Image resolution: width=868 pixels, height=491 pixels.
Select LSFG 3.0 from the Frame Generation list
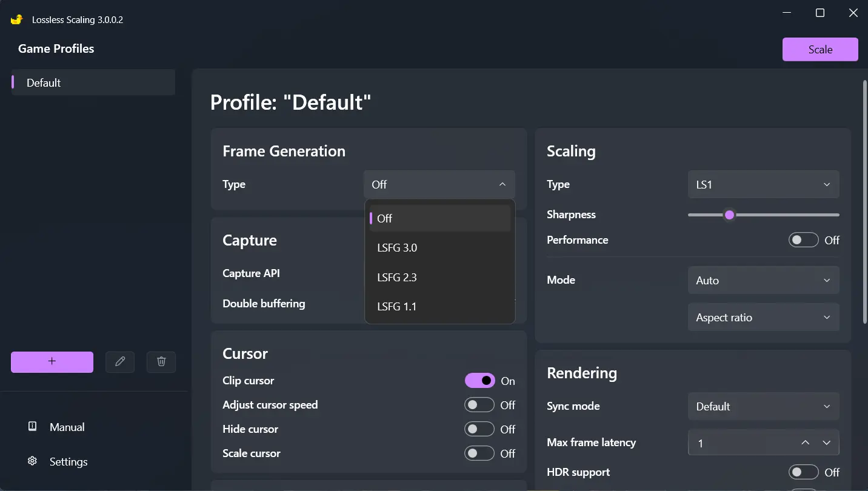point(397,247)
